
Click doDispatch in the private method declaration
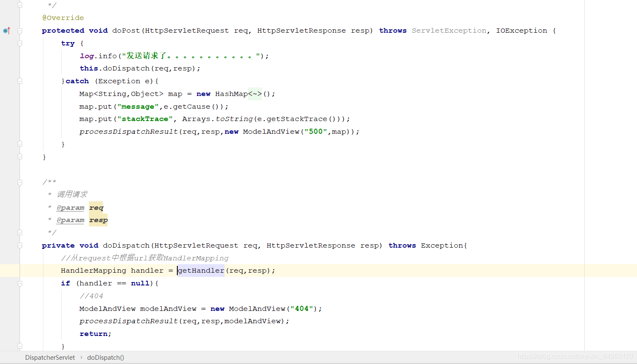pyautogui.click(x=126, y=245)
